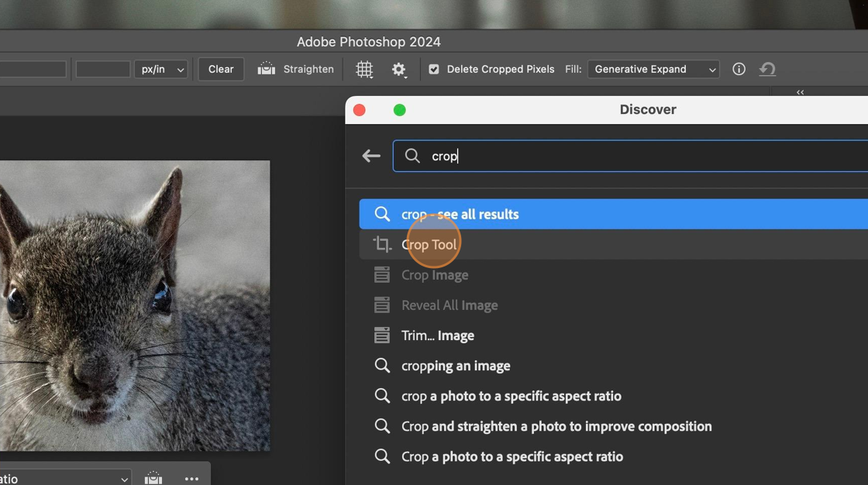Select the Crop Image result
The image size is (868, 485).
click(x=613, y=274)
